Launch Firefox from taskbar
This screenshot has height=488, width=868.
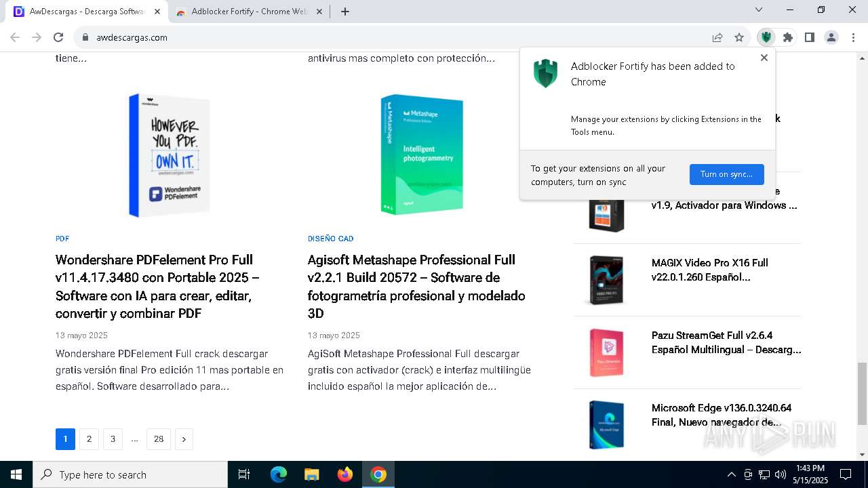point(345,474)
